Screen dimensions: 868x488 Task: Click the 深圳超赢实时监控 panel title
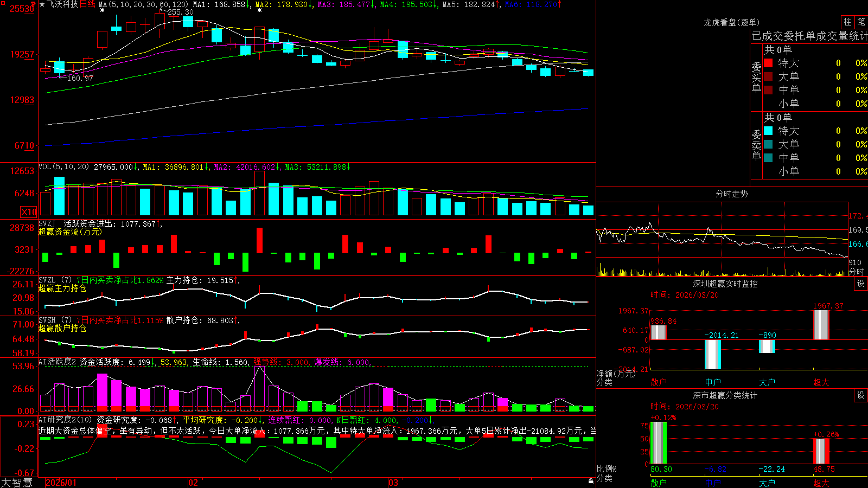click(725, 284)
